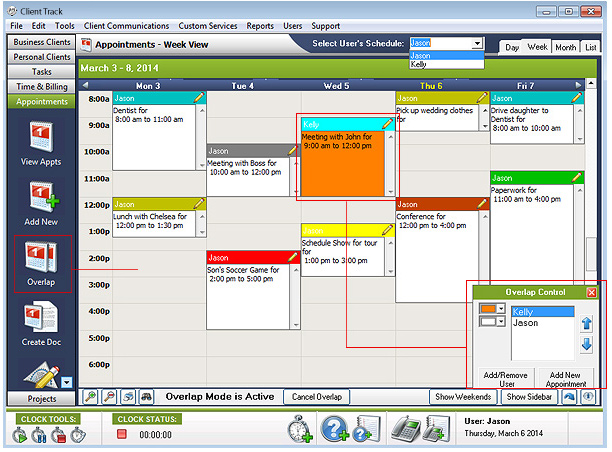Click the Thu 6 day header
Viewport: 612px width, 452px height.
[x=431, y=85]
